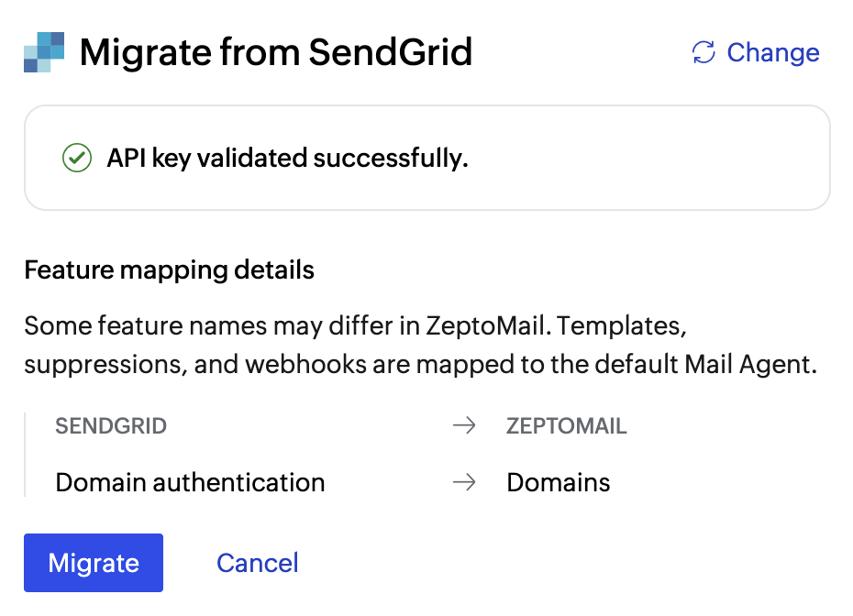
Task: Click the API key validated successfully banner
Action: [x=426, y=158]
